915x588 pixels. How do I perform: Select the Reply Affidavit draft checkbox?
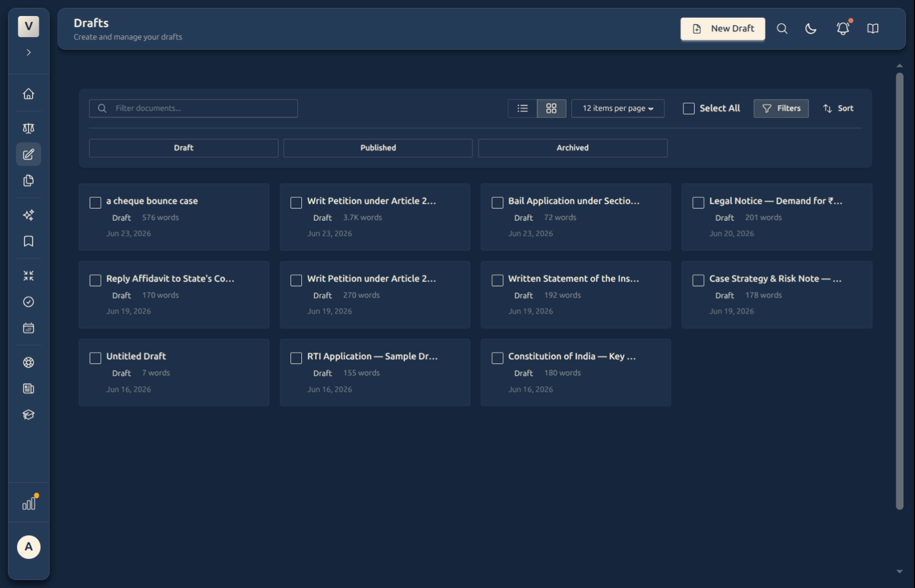(x=96, y=280)
